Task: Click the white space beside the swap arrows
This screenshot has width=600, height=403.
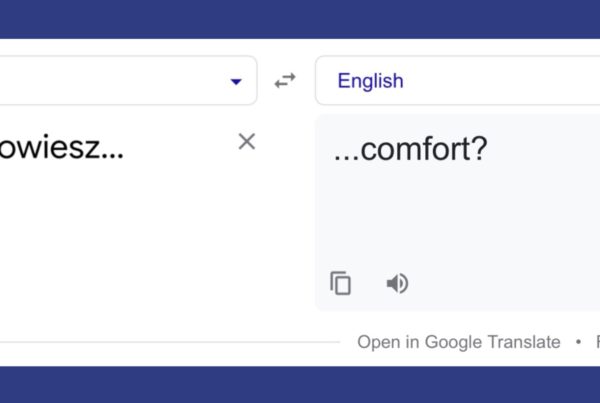Action: tap(286, 110)
